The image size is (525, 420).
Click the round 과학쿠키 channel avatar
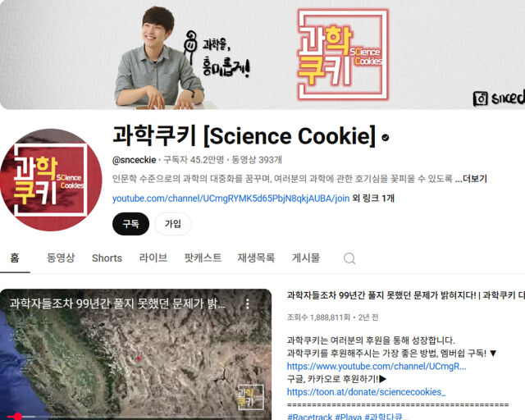(x=51, y=180)
